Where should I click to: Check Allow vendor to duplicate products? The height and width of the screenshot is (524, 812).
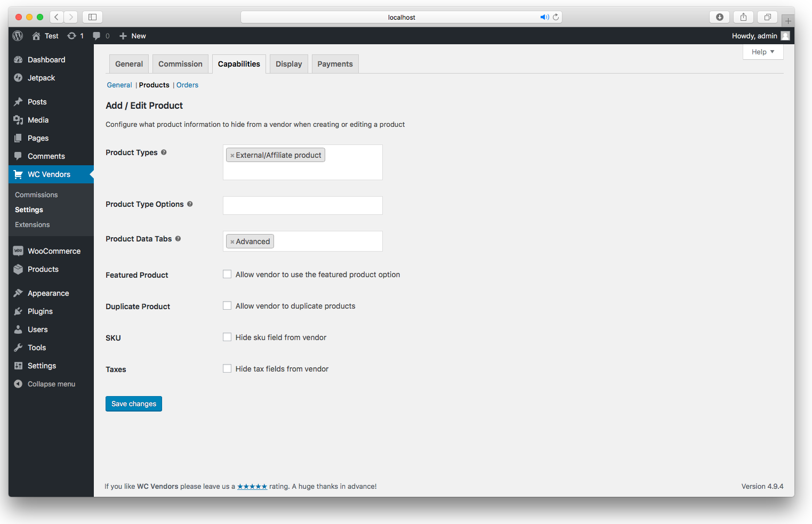coord(227,306)
